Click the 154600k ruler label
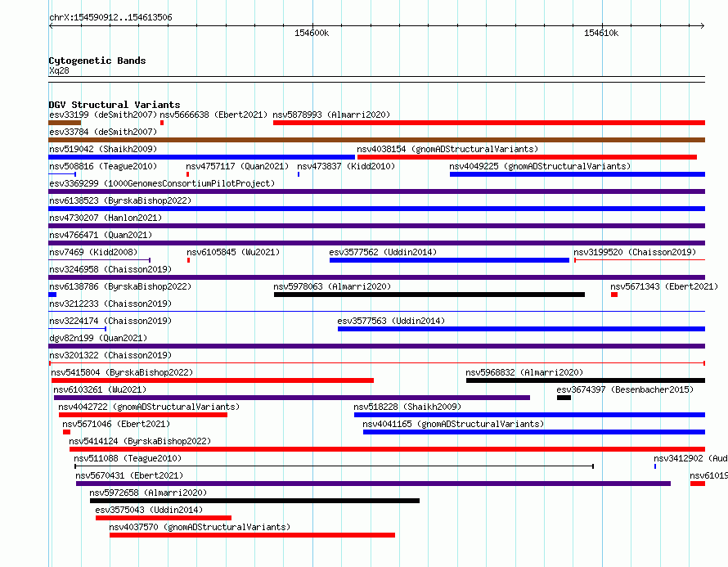 [x=312, y=33]
